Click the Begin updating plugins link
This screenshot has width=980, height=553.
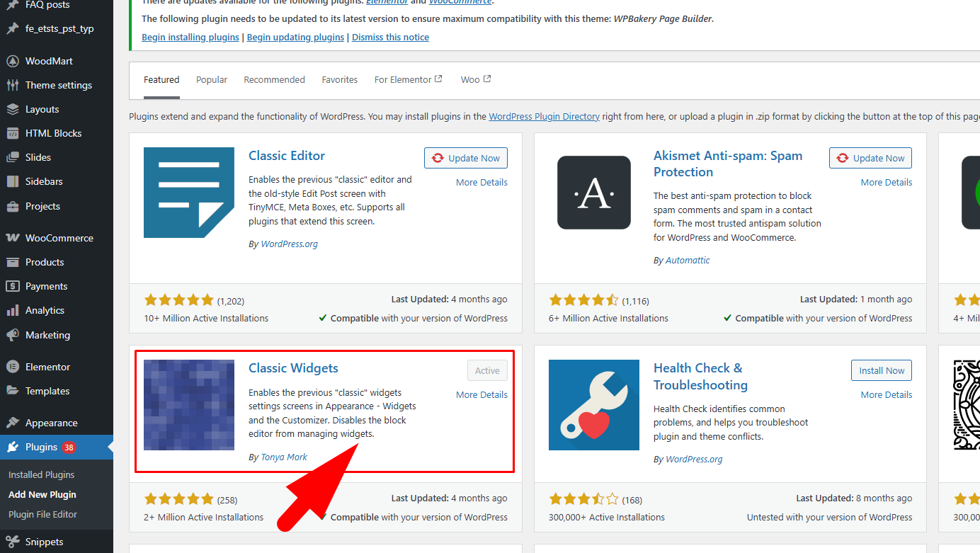[295, 37]
